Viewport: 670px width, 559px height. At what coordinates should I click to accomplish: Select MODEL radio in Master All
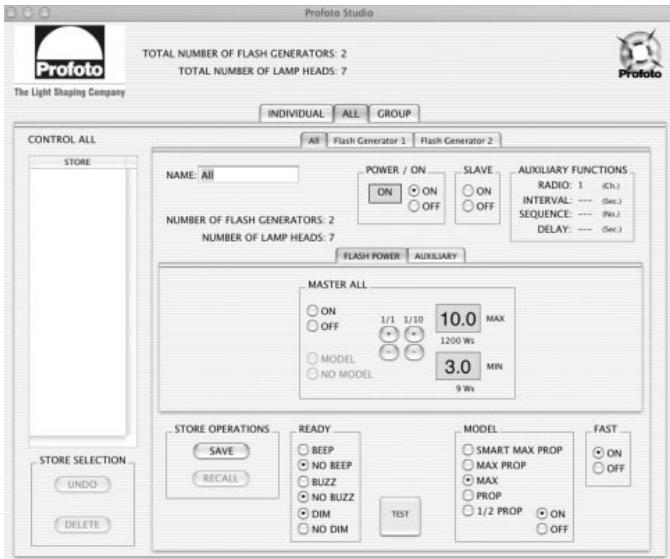pyautogui.click(x=313, y=359)
